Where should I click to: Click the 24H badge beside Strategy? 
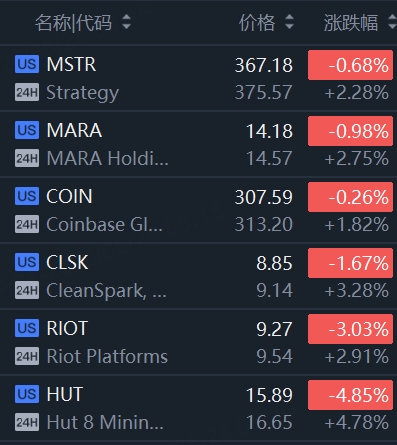point(27,92)
